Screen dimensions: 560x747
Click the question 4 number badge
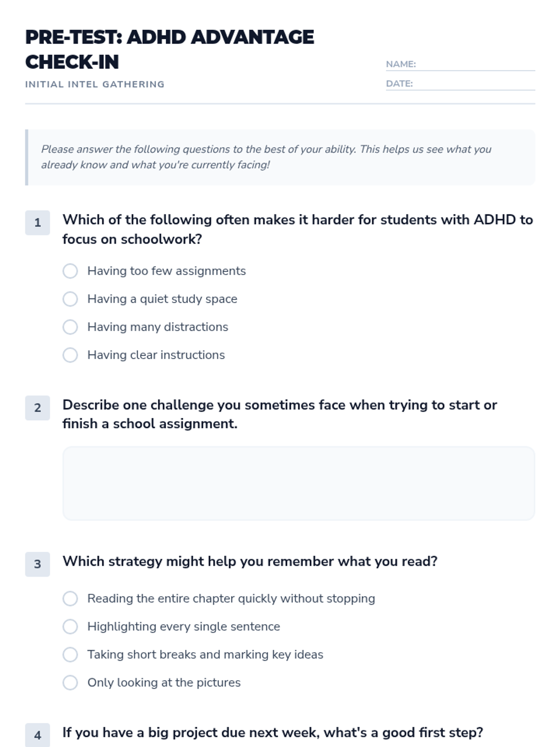tap(37, 735)
